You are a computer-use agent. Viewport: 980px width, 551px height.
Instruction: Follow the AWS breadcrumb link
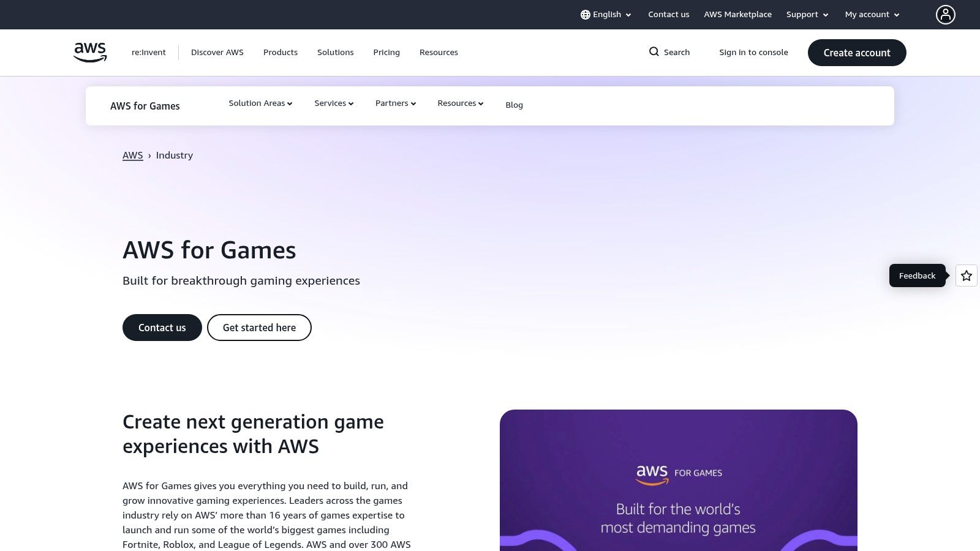(132, 155)
